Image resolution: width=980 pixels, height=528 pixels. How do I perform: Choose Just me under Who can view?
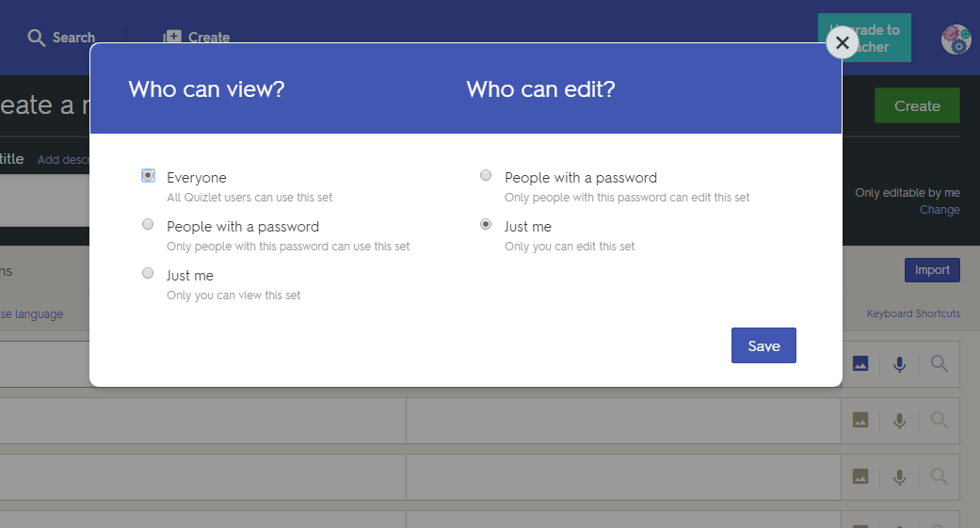148,274
